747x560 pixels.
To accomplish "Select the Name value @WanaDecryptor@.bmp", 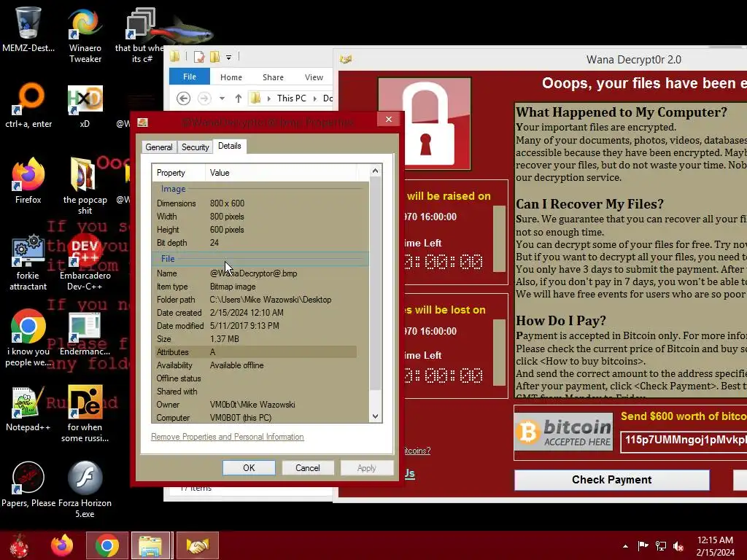I will pos(253,273).
